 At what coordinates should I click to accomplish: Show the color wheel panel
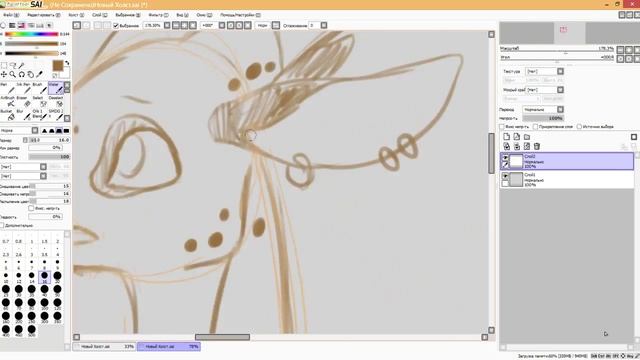pyautogui.click(x=3, y=25)
